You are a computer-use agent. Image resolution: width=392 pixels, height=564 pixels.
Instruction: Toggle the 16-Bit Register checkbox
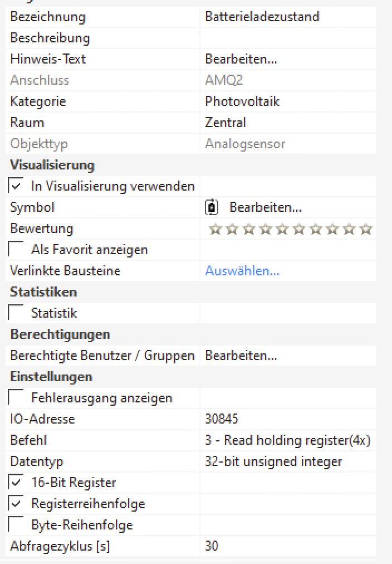tap(16, 482)
